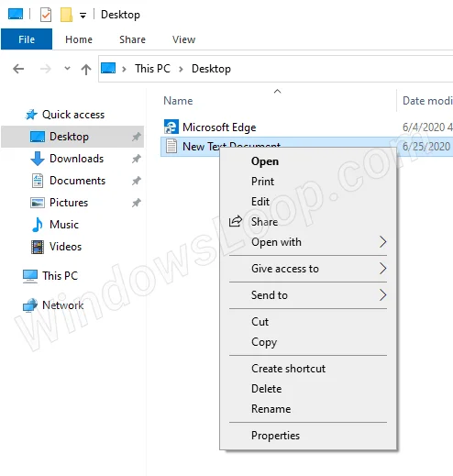Screen dimensions: 453x476
Task: Click the New Folder icon in quick toolbar
Action: click(x=66, y=15)
